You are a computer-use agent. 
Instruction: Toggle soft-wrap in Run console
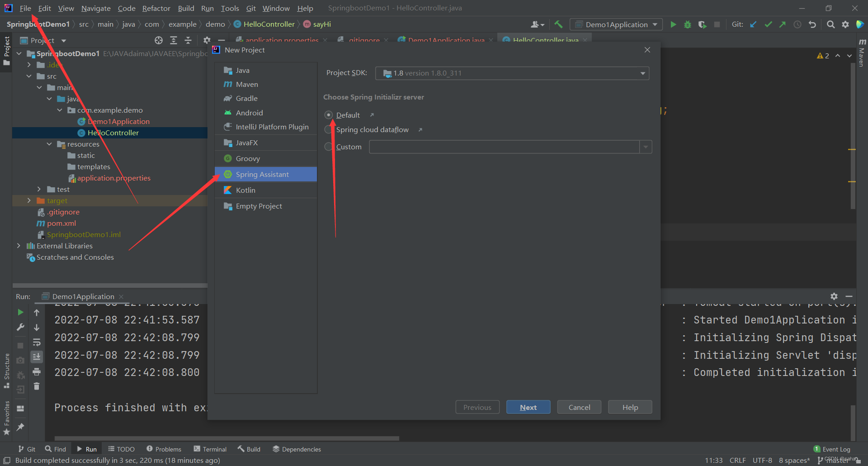[37, 342]
